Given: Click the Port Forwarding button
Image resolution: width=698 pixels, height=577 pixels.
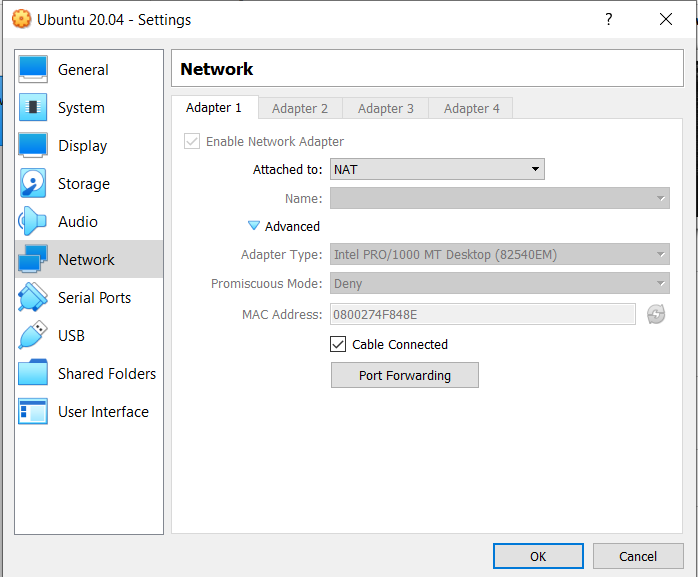Looking at the screenshot, I should [405, 375].
